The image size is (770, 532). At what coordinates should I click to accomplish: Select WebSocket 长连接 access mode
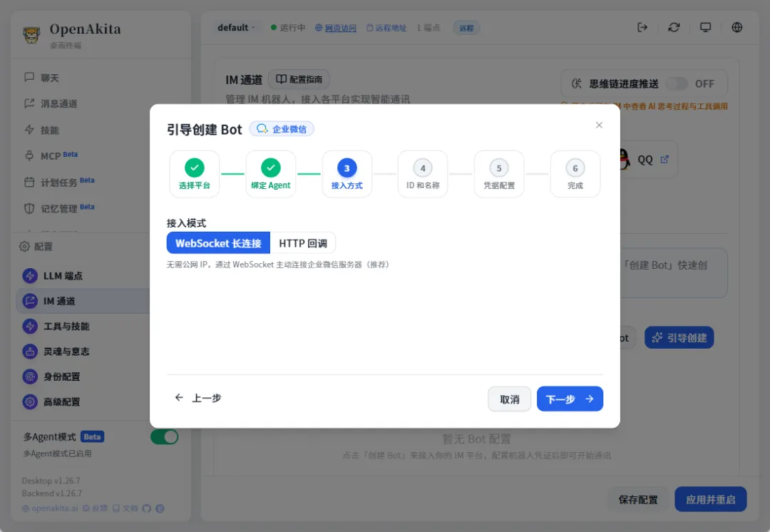click(218, 243)
